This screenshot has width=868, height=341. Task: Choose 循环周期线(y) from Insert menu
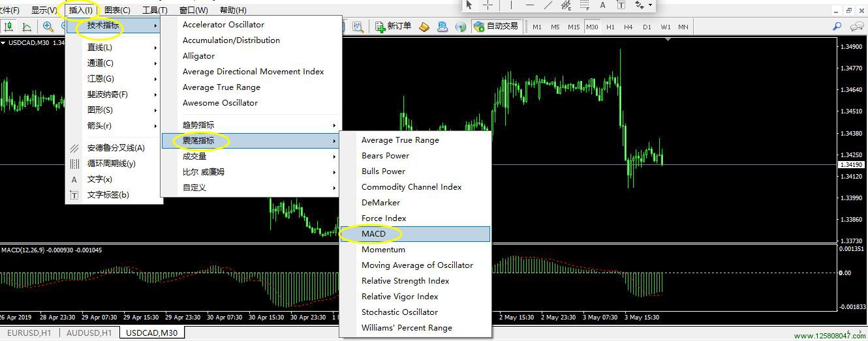tap(114, 164)
